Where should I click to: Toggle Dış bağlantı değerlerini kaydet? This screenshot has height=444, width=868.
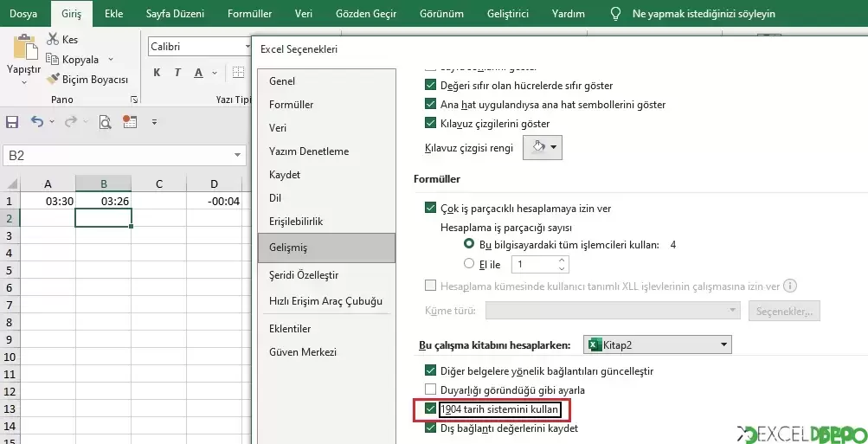[430, 428]
